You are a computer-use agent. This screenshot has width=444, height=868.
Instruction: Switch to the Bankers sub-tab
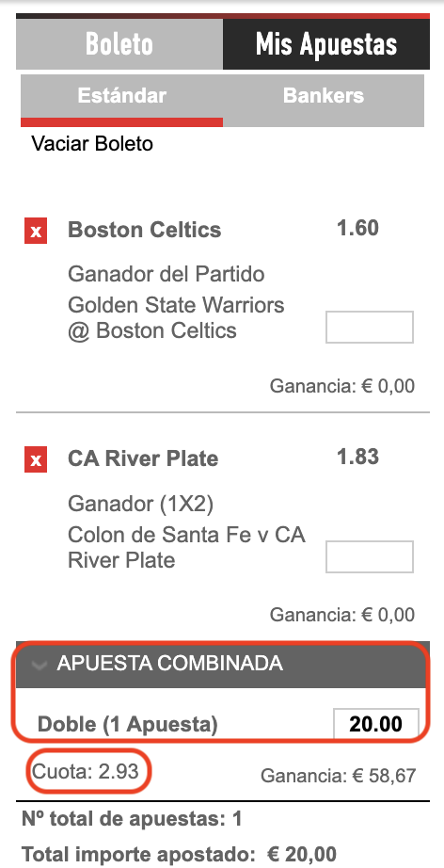(324, 96)
